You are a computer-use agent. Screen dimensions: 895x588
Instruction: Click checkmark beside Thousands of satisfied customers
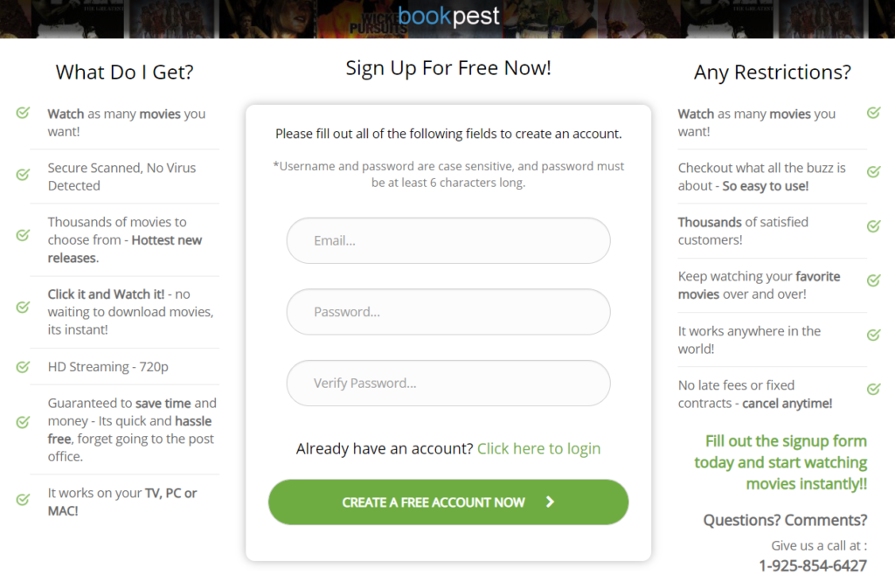click(x=873, y=225)
